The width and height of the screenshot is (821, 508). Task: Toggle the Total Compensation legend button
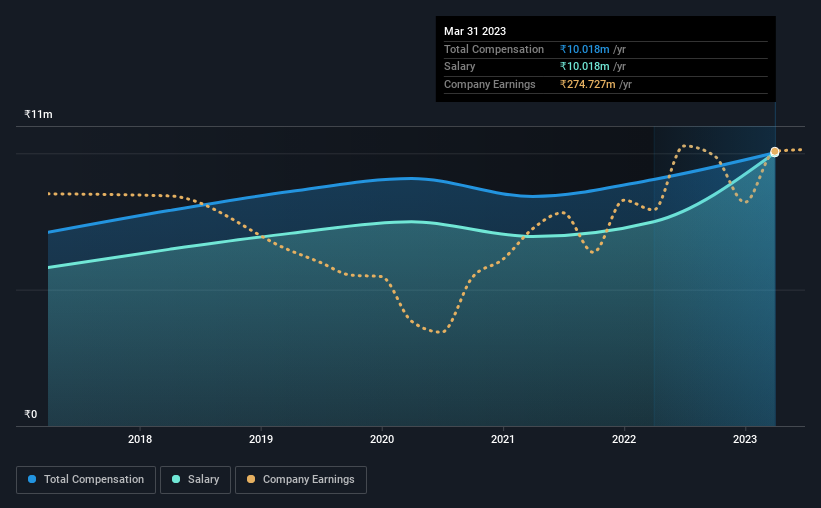click(86, 480)
